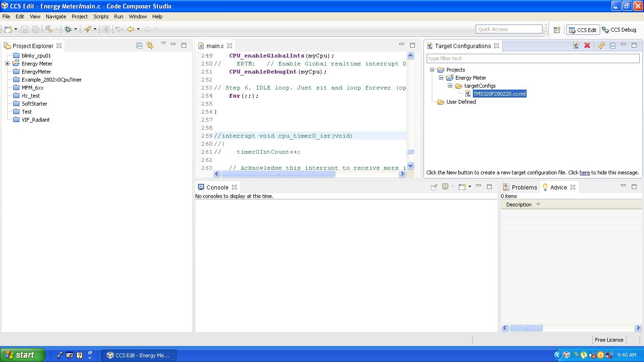Click Open Console icon in Console view
This screenshot has height=362, width=644.
[x=462, y=187]
